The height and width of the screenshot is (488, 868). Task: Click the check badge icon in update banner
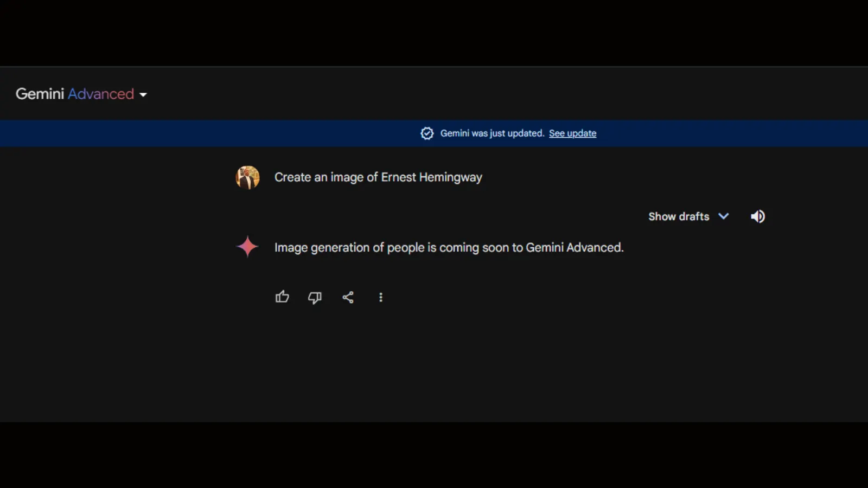pos(427,133)
